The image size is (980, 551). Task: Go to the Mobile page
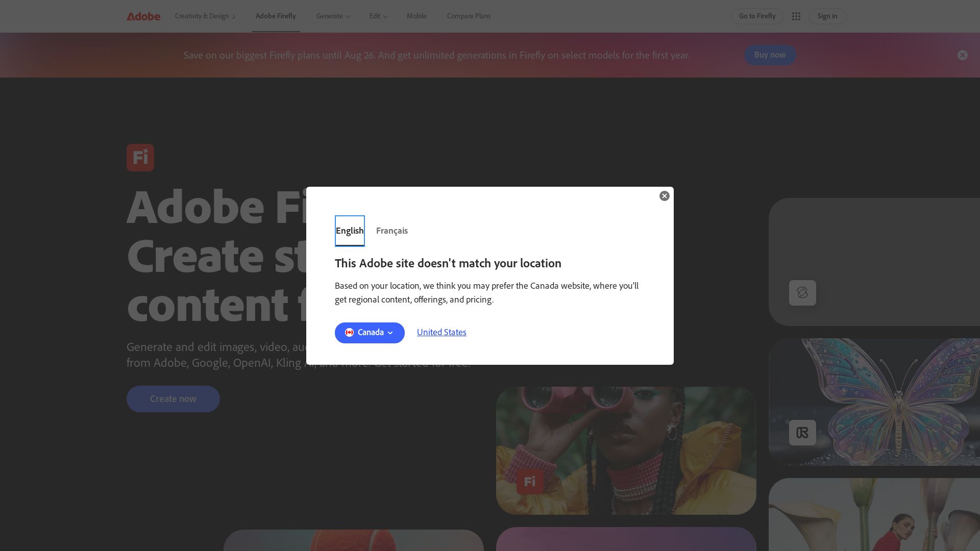tap(416, 16)
